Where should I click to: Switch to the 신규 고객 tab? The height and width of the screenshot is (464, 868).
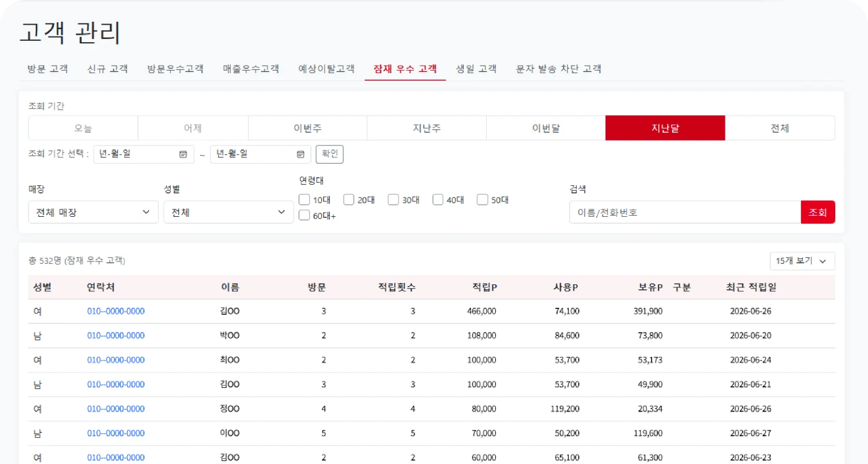coord(108,69)
